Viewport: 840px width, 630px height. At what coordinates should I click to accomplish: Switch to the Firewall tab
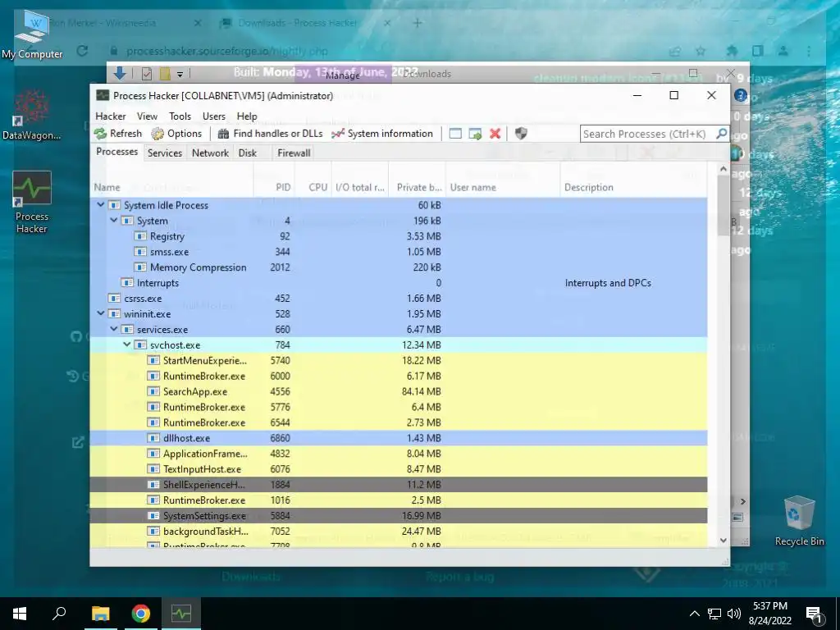pyautogui.click(x=294, y=153)
